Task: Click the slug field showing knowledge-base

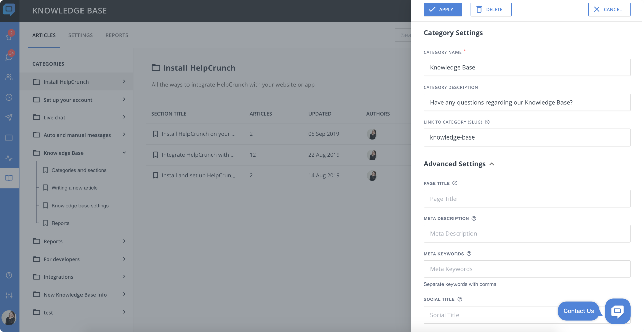Action: [x=527, y=137]
